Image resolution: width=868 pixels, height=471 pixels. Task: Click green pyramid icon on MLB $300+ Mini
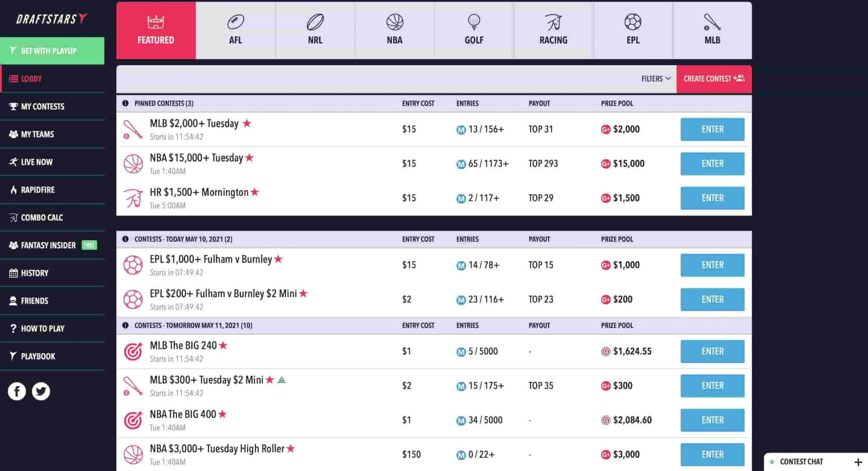pyautogui.click(x=281, y=380)
